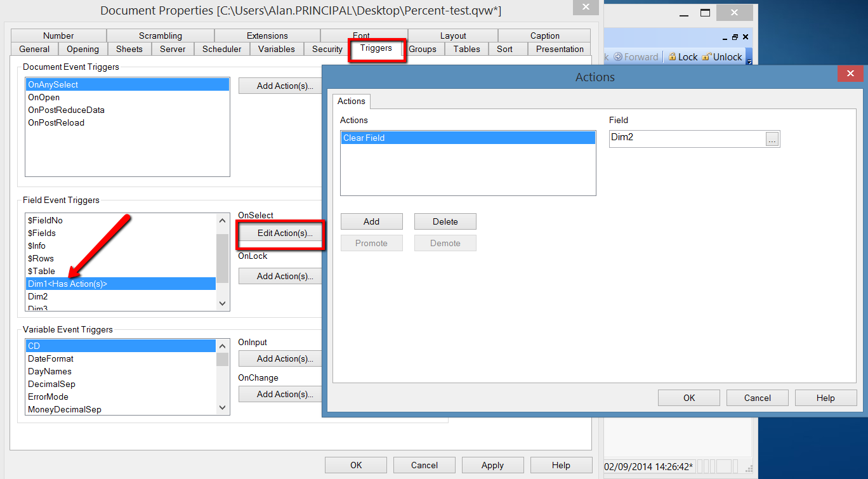Select Dim1<Has Action(s)> field entry
Viewport: 868px width, 479px height.
[121, 284]
